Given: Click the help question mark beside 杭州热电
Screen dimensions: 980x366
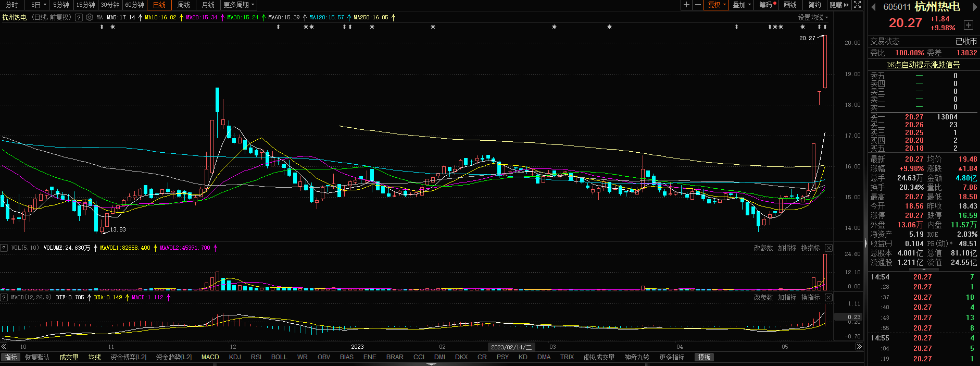Looking at the screenshot, I should coord(79,17).
